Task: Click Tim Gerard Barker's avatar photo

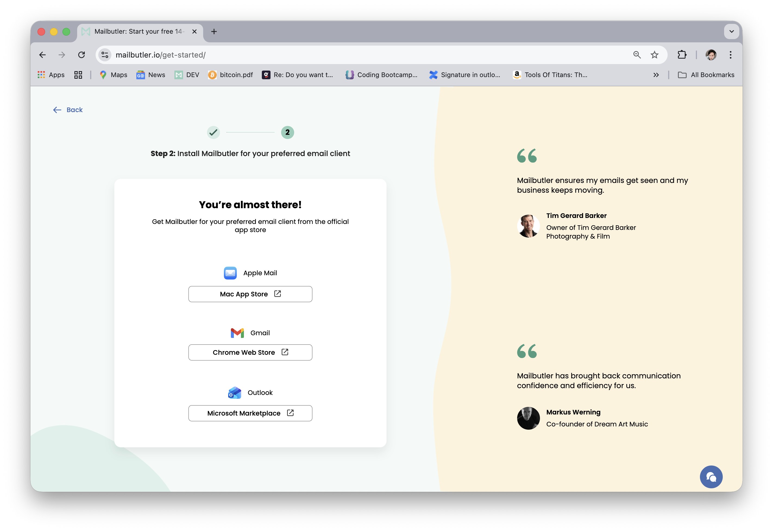Action: pyautogui.click(x=528, y=226)
